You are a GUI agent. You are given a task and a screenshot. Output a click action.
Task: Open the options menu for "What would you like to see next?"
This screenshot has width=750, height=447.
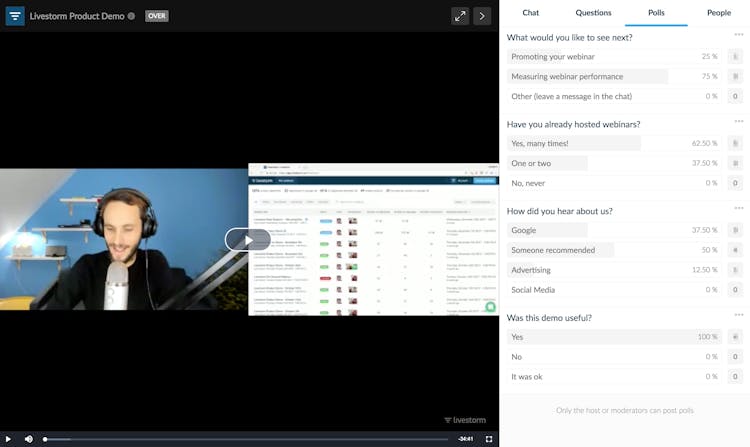coord(739,35)
